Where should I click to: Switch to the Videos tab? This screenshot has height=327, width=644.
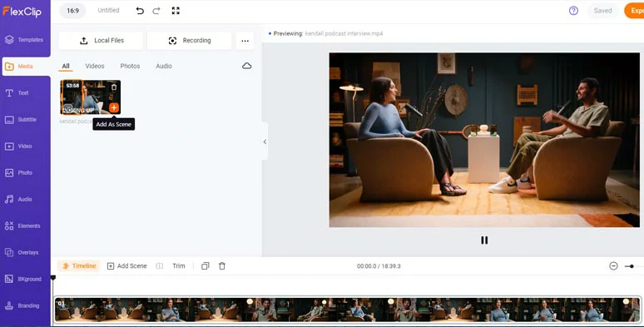(95, 66)
